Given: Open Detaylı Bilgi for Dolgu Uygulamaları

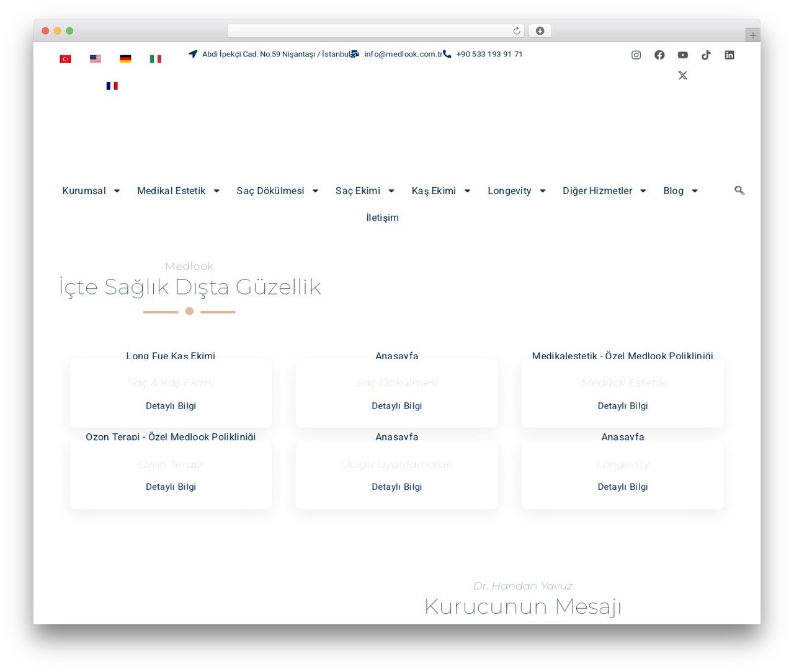Looking at the screenshot, I should pyautogui.click(x=396, y=487).
